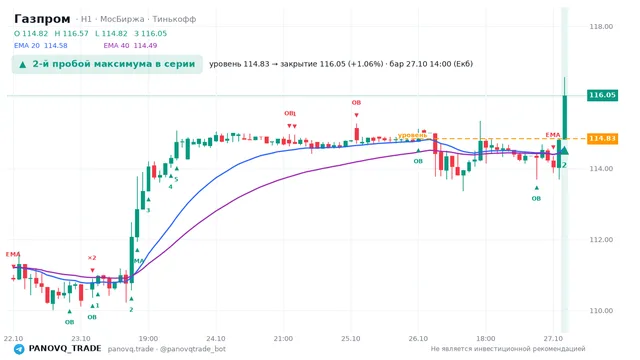Screen dimensions: 640x360
Task: Open the @panovqtrade_bot link
Action: 193,349
